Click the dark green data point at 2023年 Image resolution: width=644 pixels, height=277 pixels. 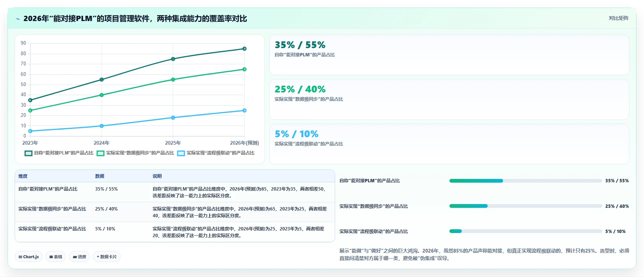tap(30, 100)
